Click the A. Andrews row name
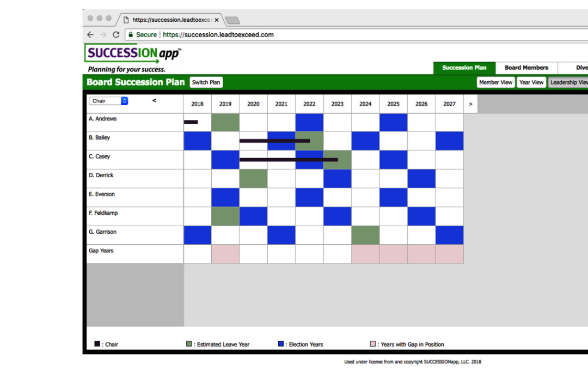This screenshot has height=368, width=588. [102, 119]
